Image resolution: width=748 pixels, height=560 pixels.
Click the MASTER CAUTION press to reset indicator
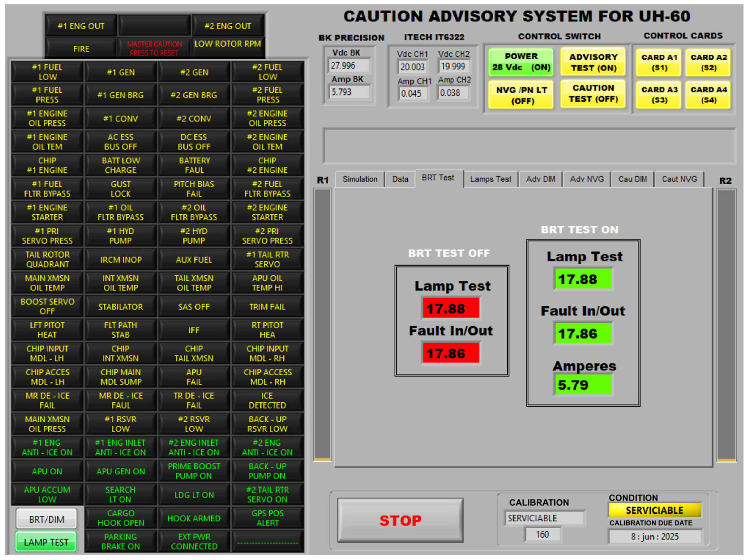pos(154,48)
